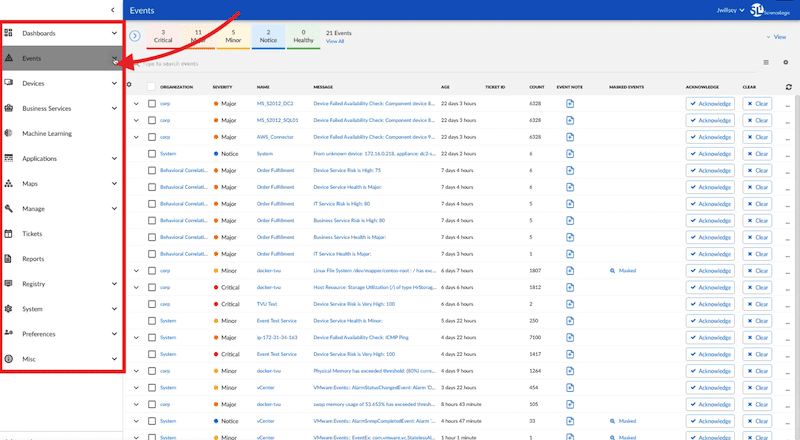Acknowledge the MS_S2012_DC2 event
The width and height of the screenshot is (800, 440).
click(710, 104)
